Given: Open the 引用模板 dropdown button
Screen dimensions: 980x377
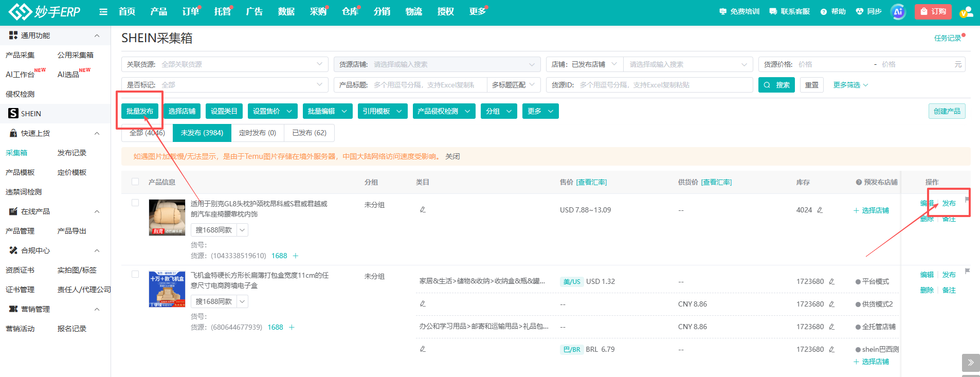Looking at the screenshot, I should point(383,111).
